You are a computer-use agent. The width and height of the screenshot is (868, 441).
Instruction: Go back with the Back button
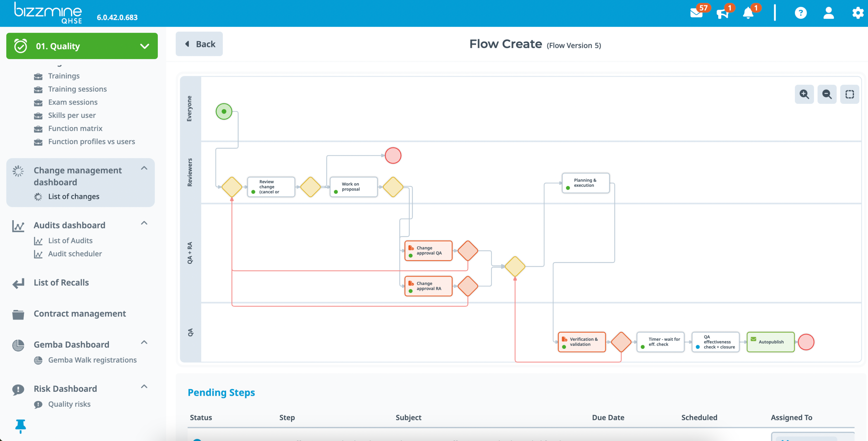(199, 44)
